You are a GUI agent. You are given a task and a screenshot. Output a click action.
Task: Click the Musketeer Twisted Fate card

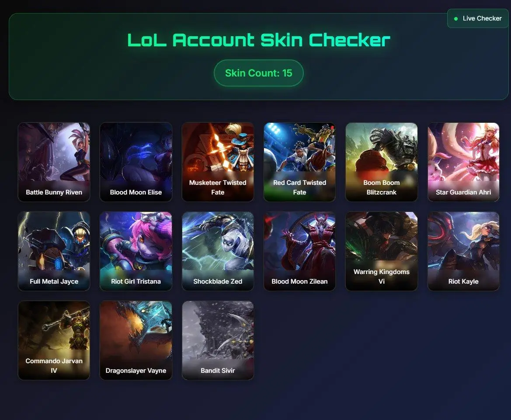click(x=218, y=162)
